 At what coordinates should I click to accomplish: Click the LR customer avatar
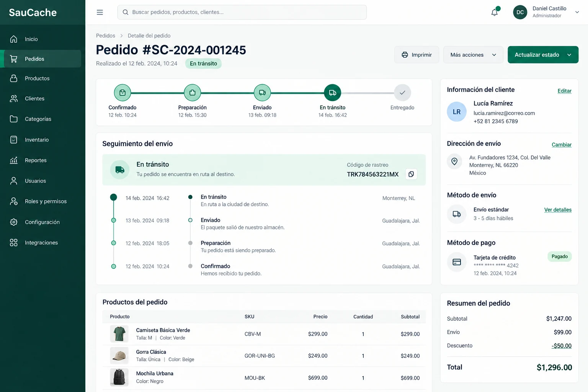tap(457, 112)
